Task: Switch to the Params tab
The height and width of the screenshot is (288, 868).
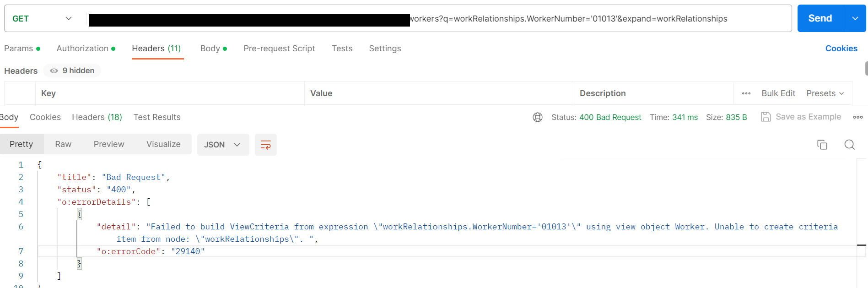Action: 22,49
